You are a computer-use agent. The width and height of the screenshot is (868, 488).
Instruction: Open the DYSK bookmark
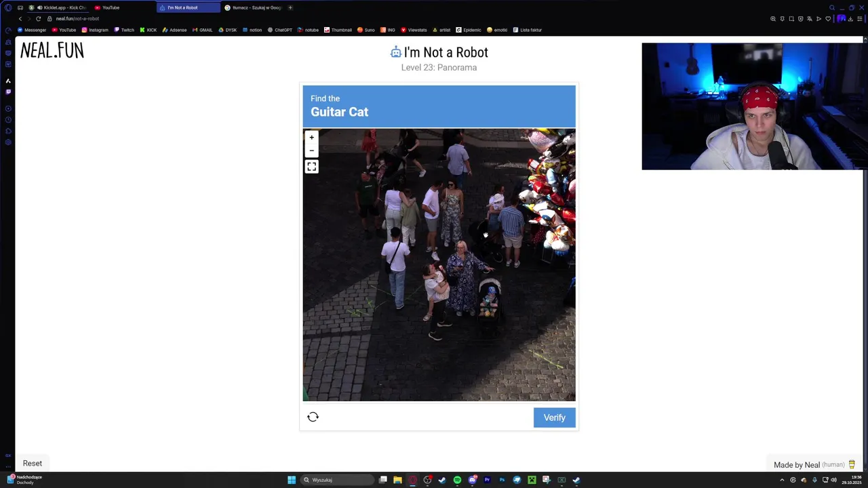point(227,30)
